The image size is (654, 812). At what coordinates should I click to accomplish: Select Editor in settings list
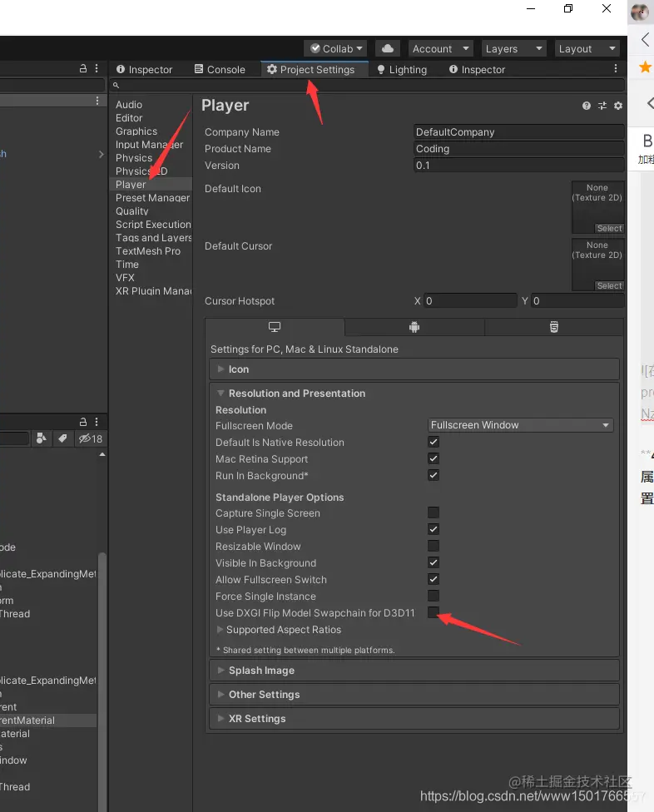tap(129, 118)
